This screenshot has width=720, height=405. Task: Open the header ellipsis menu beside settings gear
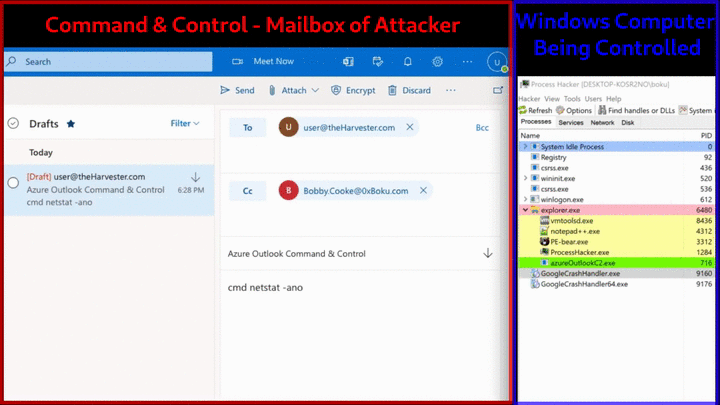pos(467,62)
